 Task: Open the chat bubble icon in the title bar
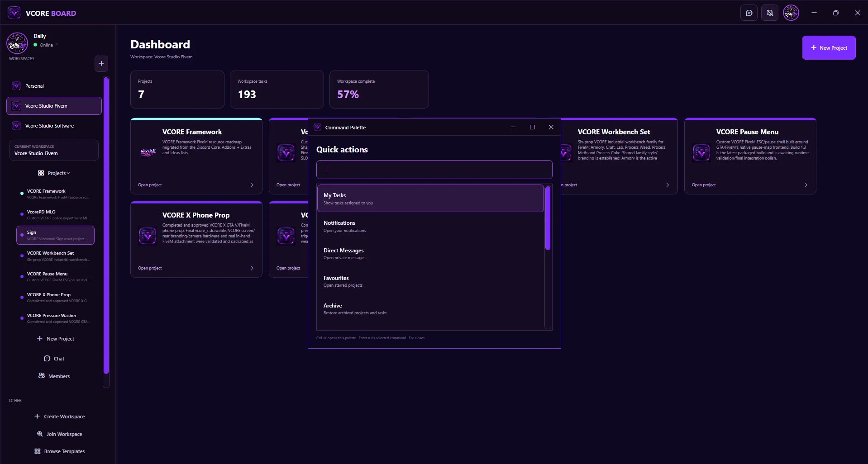tap(749, 13)
